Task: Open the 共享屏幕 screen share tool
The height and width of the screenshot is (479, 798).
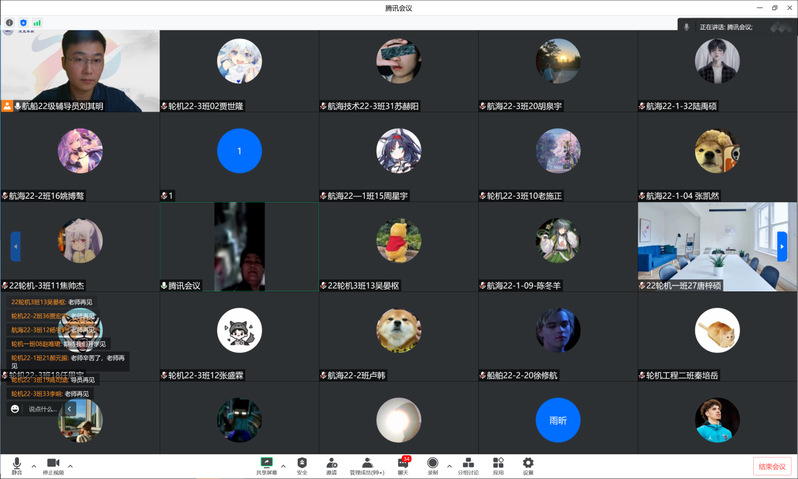Action: (x=267, y=465)
